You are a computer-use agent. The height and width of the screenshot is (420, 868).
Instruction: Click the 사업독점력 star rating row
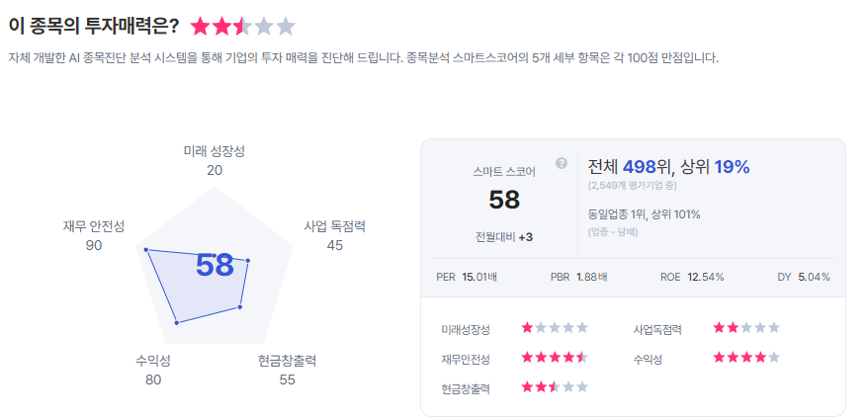(746, 328)
